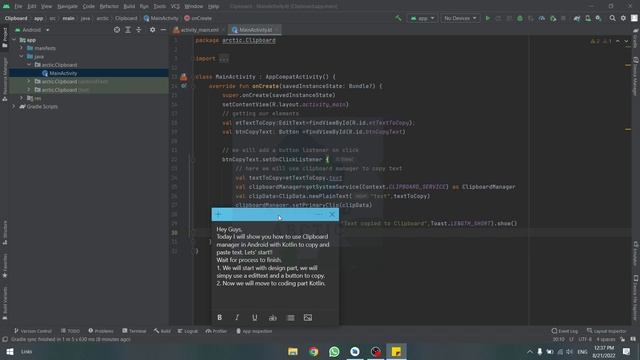Image resolution: width=640 pixels, height=360 pixels.
Task: Open WhatsApp from taskbar
Action: click(x=334, y=351)
